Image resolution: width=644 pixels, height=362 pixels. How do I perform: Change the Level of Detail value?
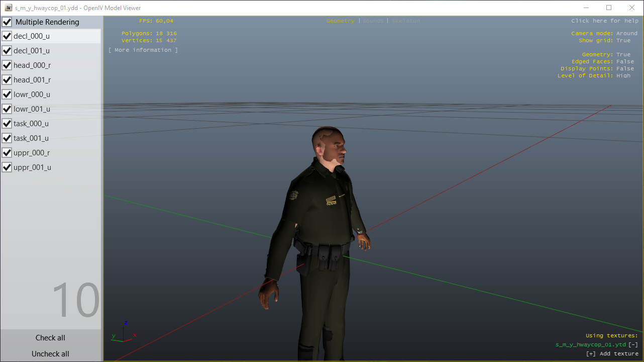click(x=623, y=76)
